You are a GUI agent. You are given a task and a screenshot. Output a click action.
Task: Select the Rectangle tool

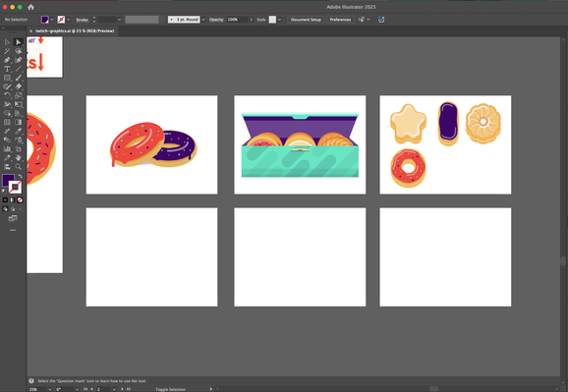pos(7,78)
